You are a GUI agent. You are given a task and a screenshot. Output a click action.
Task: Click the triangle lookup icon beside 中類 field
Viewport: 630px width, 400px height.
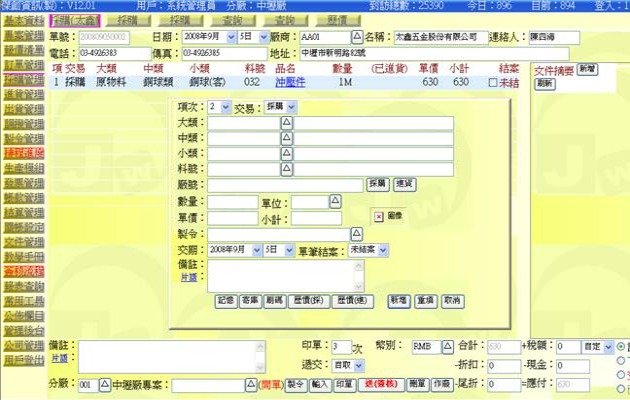click(287, 139)
